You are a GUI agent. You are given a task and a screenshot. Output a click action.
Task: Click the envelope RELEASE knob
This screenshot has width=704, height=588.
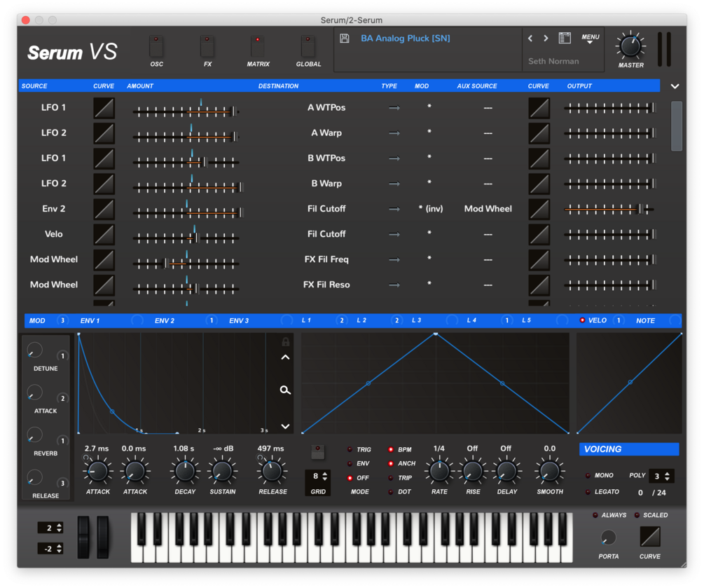[272, 471]
